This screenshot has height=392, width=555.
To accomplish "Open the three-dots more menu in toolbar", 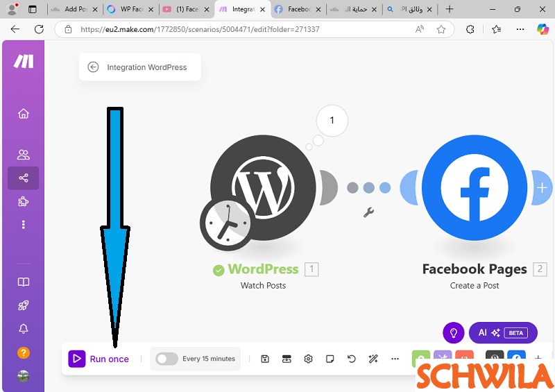I will 395,359.
